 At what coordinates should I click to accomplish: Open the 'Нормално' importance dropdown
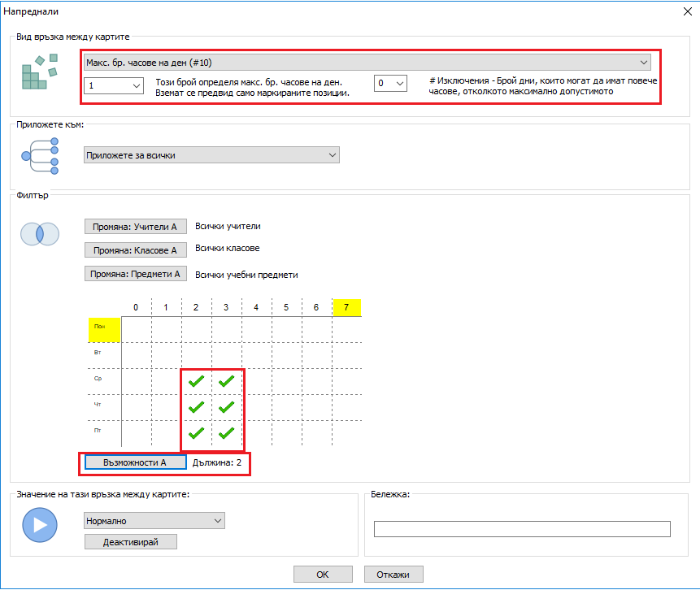click(154, 520)
